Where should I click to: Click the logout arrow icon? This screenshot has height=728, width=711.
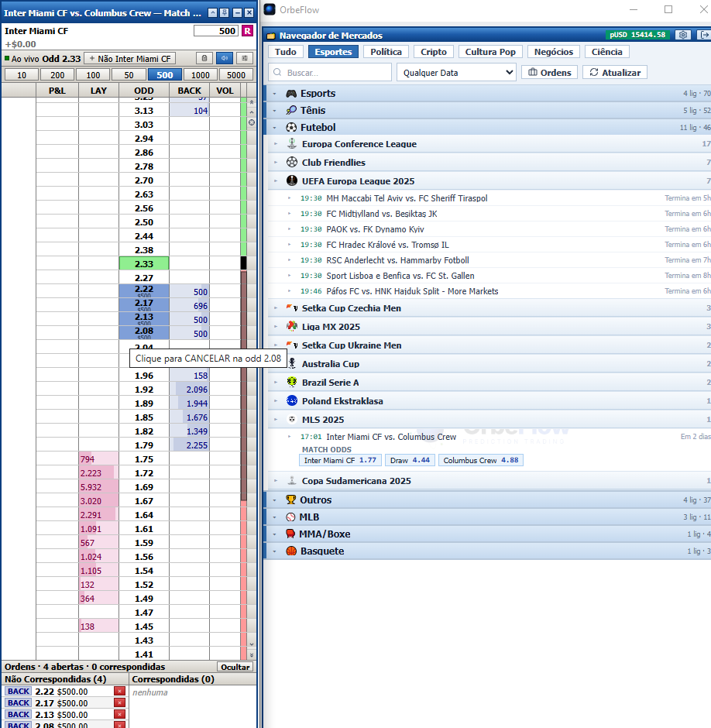tap(704, 35)
